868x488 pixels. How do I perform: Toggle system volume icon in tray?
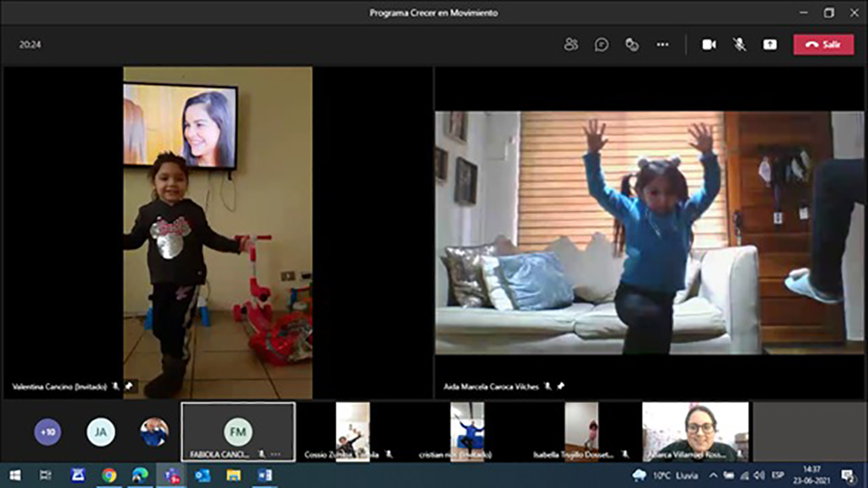click(759, 475)
